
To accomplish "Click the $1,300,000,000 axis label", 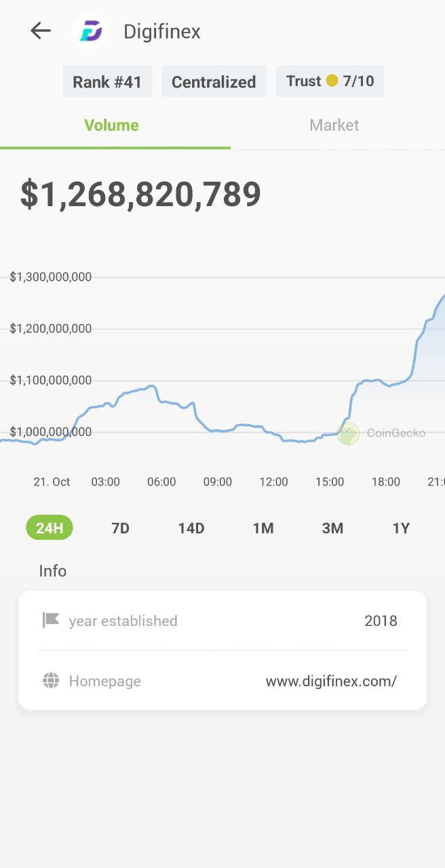I will (x=51, y=277).
